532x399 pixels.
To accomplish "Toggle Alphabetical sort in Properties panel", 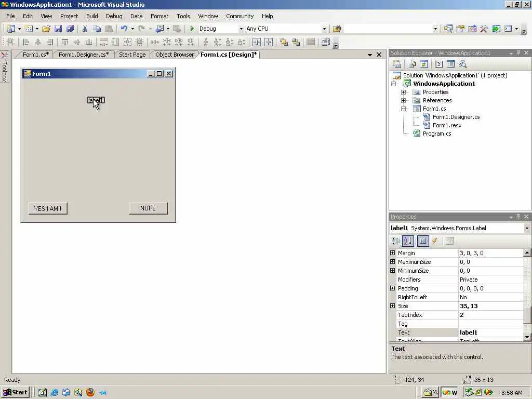I will (x=408, y=241).
